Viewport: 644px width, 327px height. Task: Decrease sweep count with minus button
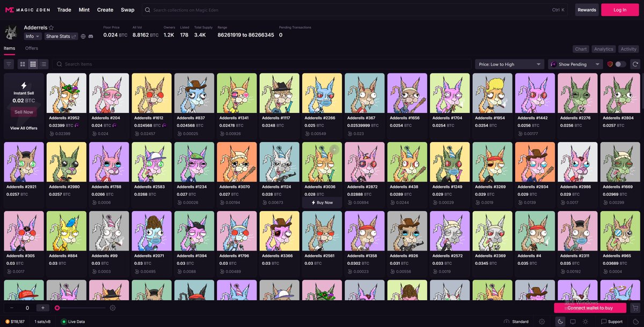[12, 308]
